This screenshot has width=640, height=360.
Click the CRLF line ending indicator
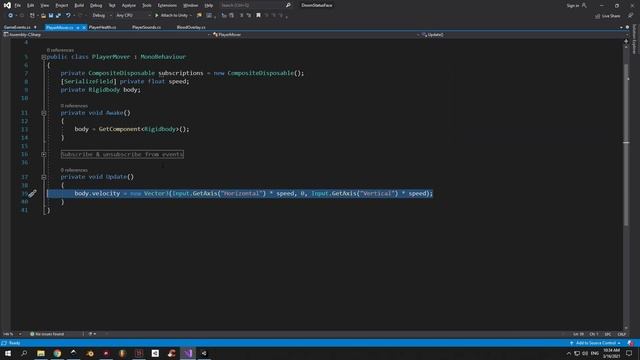tap(622, 334)
